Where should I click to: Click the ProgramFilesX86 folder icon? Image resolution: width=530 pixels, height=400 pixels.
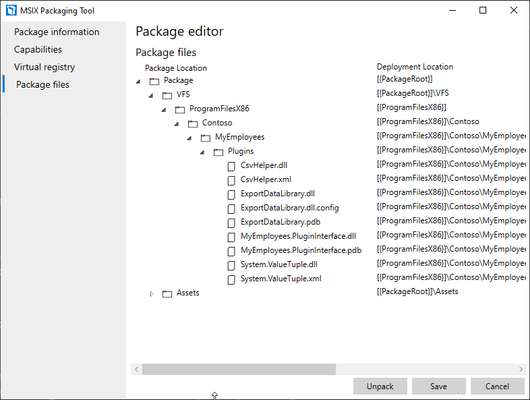pos(180,110)
